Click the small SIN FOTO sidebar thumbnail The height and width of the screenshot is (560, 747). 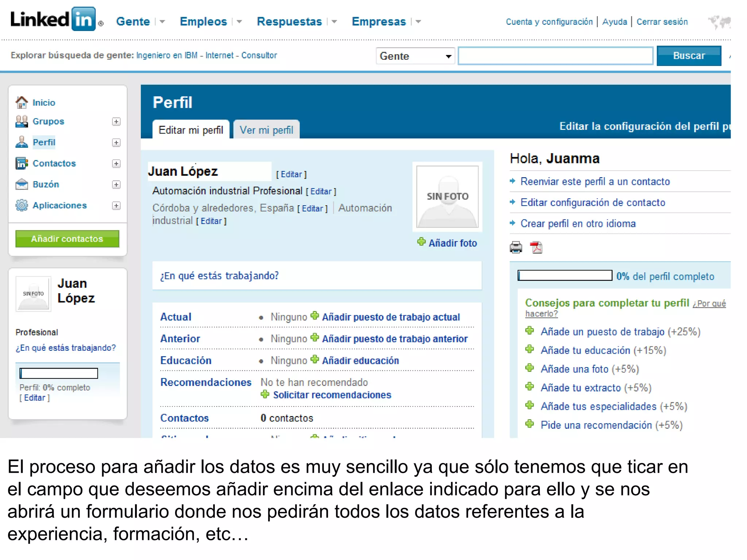pos(33,294)
